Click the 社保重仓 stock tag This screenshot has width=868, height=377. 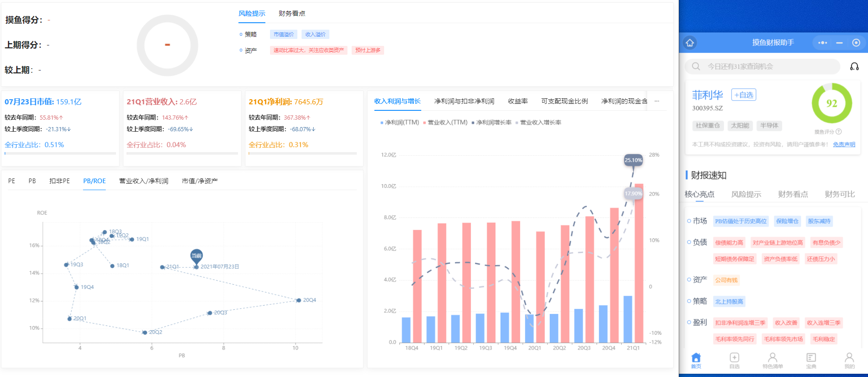coord(707,126)
